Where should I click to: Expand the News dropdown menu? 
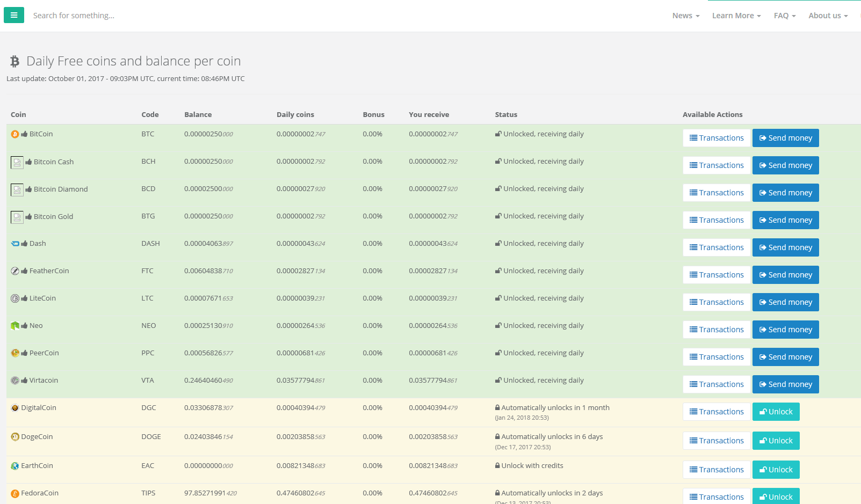click(686, 16)
